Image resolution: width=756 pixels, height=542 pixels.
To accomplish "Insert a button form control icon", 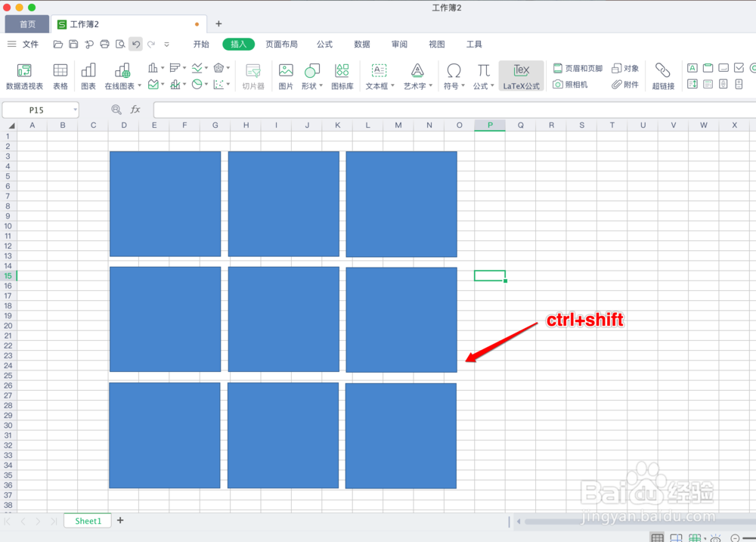I will 723,68.
